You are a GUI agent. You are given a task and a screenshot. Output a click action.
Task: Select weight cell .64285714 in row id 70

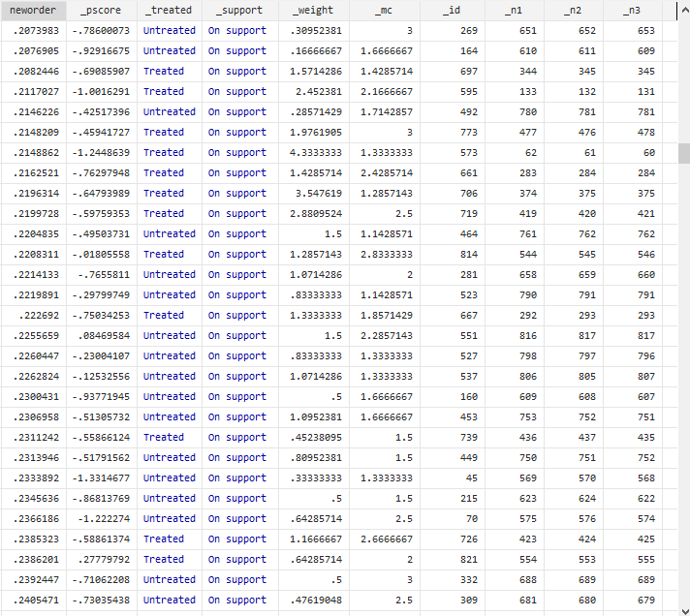tap(314, 519)
